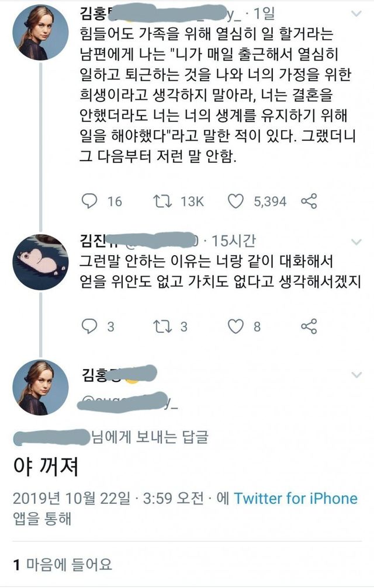Like the tweet with 5,394 likes

[235, 201]
